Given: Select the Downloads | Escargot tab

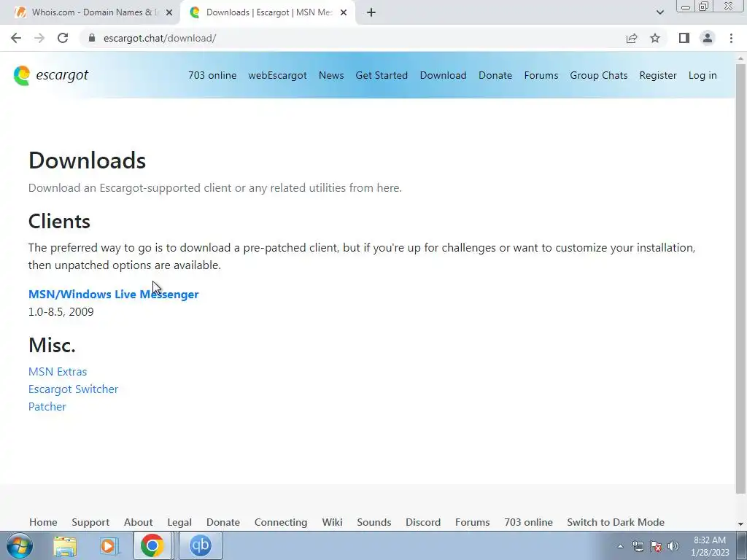Looking at the screenshot, I should (268, 12).
